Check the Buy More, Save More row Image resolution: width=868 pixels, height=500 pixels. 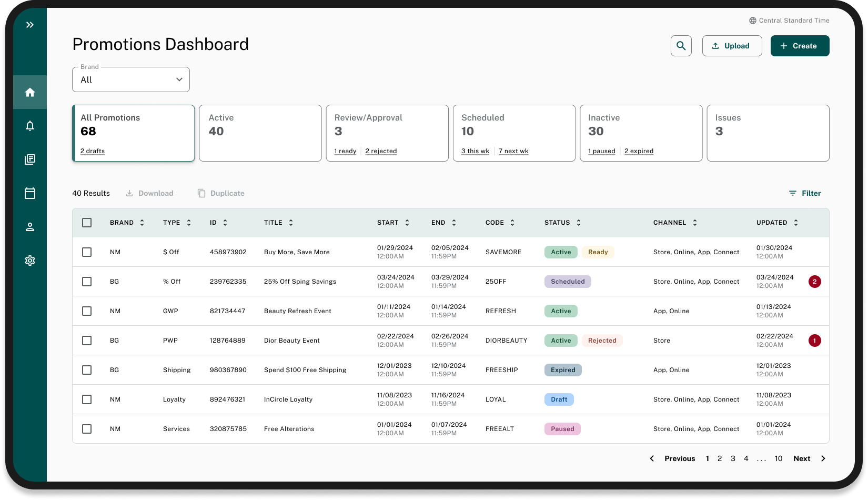pyautogui.click(x=87, y=252)
